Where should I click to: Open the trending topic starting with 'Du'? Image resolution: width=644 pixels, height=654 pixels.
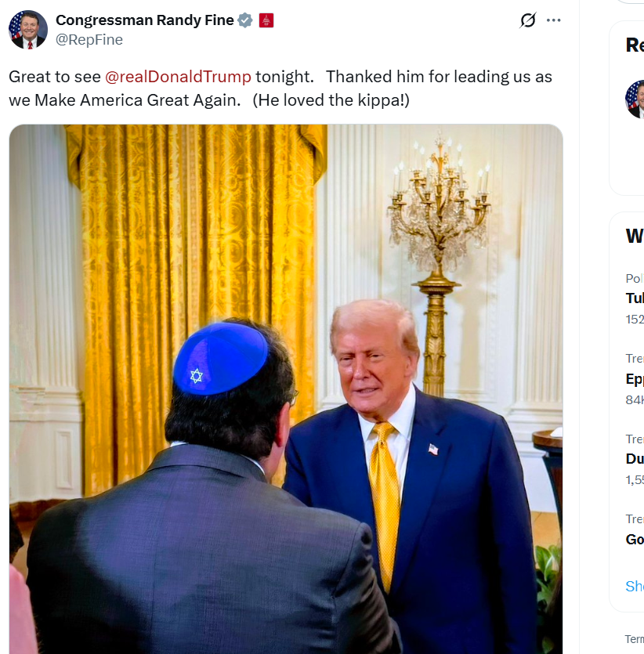635,459
